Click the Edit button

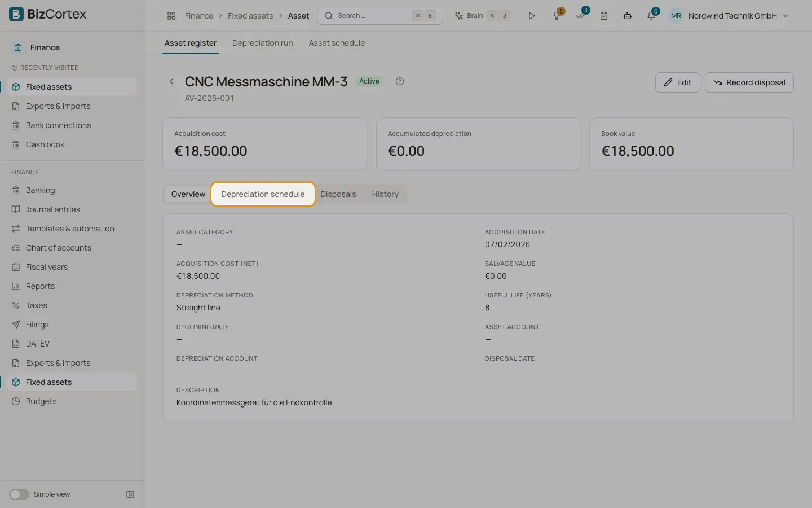point(678,82)
